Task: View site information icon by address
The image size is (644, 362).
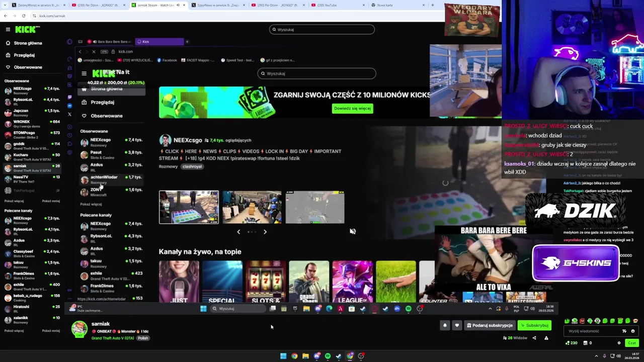Action: (34, 16)
